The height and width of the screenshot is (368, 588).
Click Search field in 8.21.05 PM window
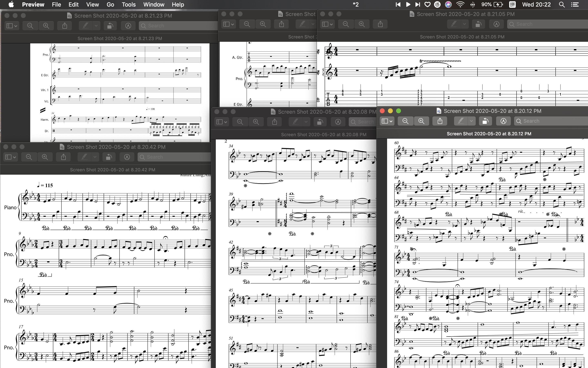pyautogui.click(x=547, y=24)
